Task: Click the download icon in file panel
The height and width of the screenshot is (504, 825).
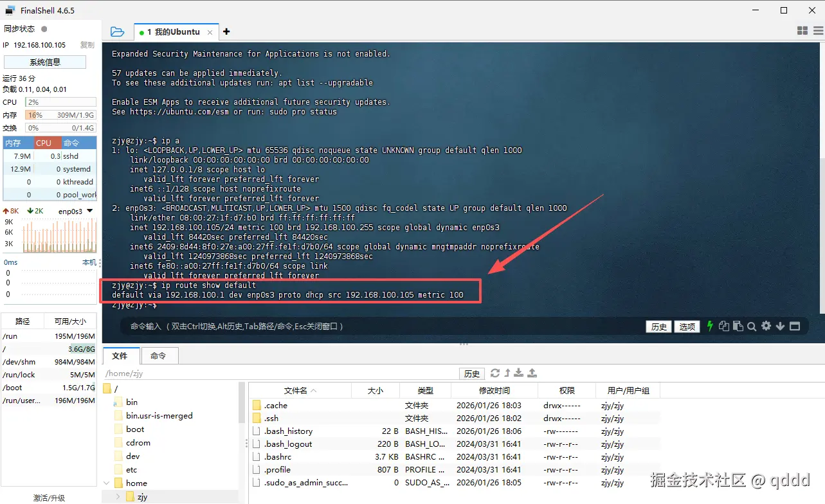Action: pos(519,373)
